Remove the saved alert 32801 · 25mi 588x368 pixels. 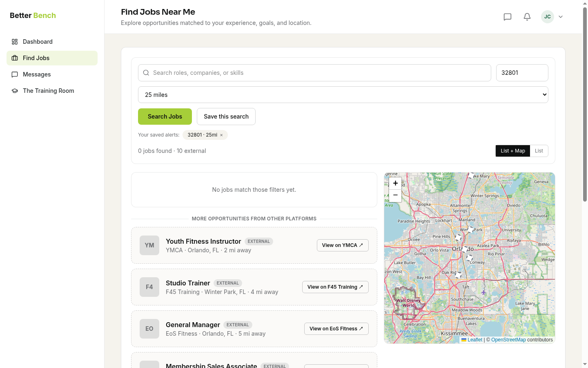(x=221, y=135)
